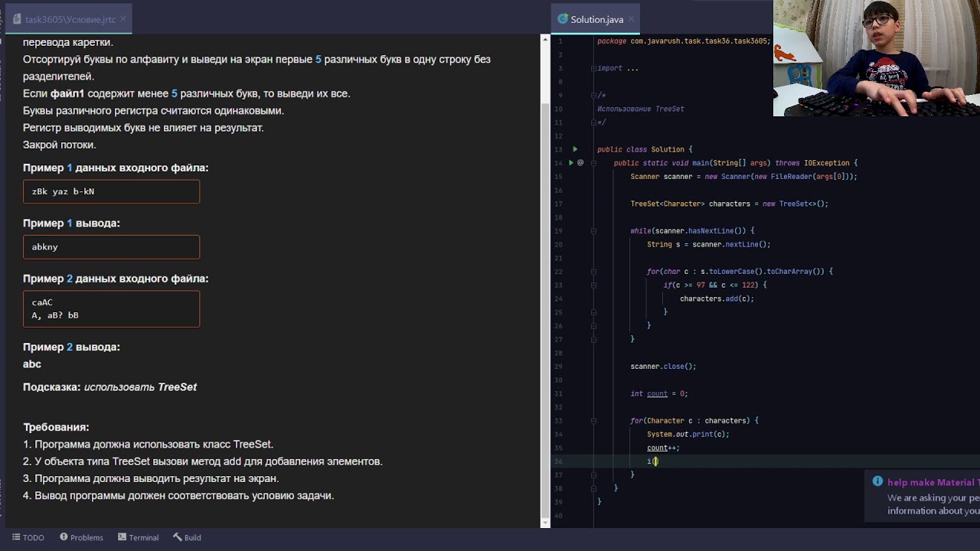The width and height of the screenshot is (980, 551).
Task: Click 'String s = scanner.nextLine();' line
Action: pos(708,244)
